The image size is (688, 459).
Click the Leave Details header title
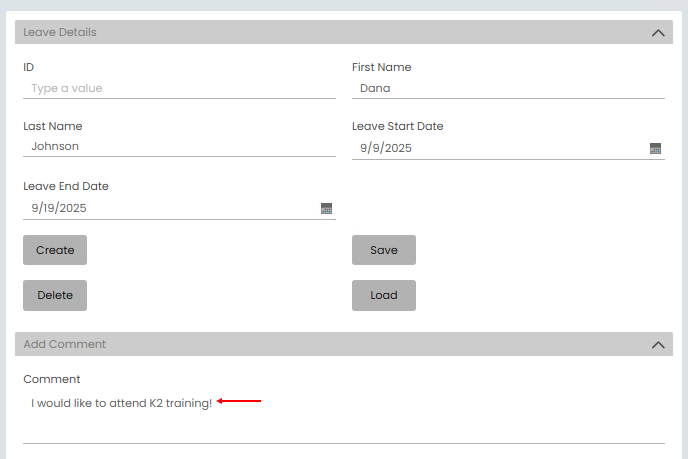click(x=60, y=32)
